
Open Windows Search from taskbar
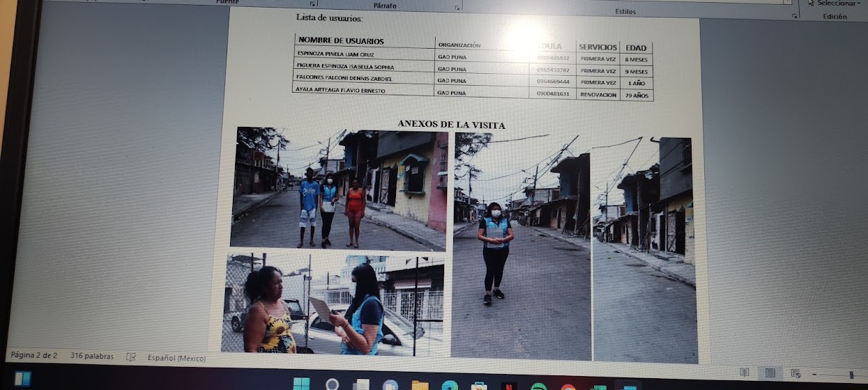pyautogui.click(x=332, y=384)
